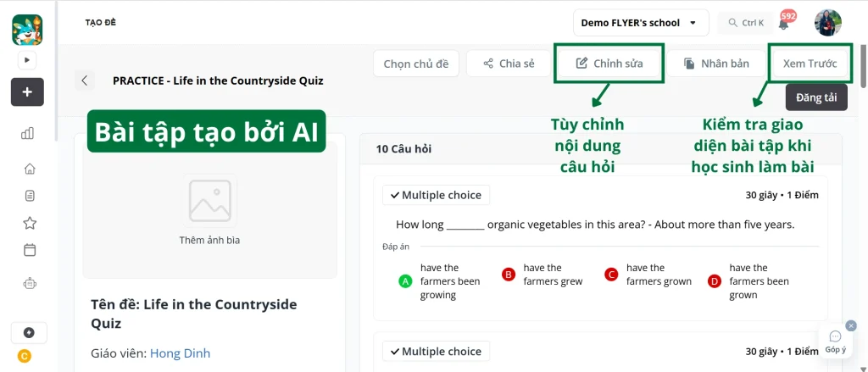868x372 pixels.
Task: Click the Ctrl K search box
Action: [x=746, y=23]
